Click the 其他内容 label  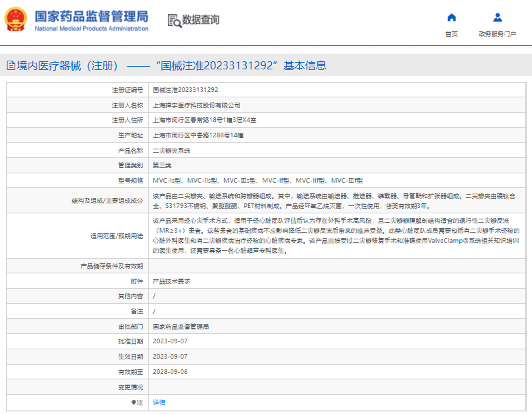click(130, 296)
